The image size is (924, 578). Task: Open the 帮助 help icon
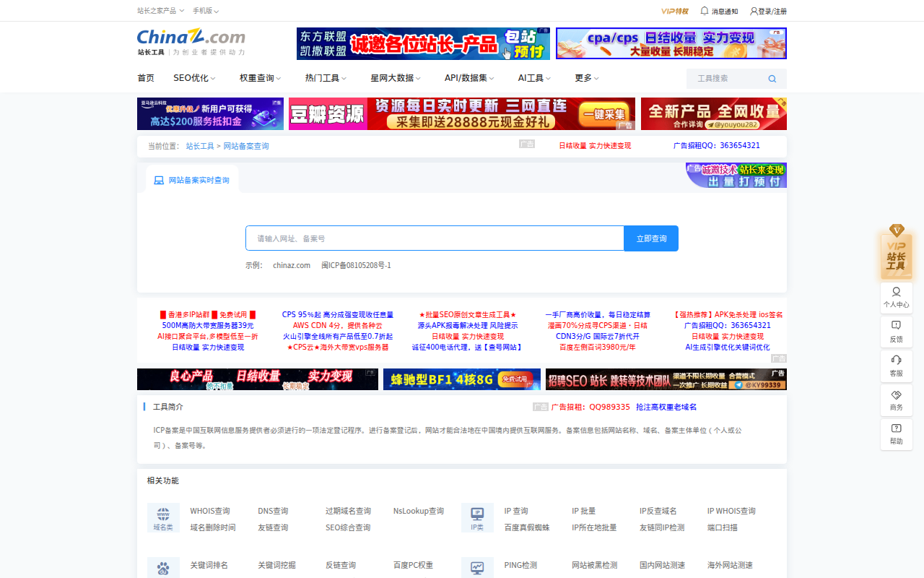(x=896, y=433)
